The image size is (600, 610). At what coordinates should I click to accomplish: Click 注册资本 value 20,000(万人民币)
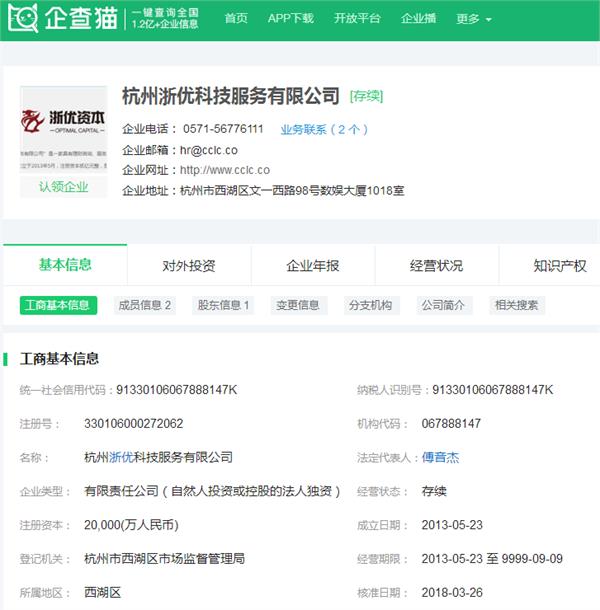(x=131, y=525)
